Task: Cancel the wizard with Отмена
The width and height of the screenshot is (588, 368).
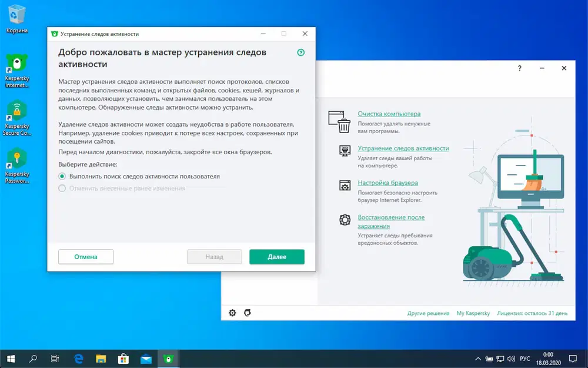Action: [x=86, y=256]
